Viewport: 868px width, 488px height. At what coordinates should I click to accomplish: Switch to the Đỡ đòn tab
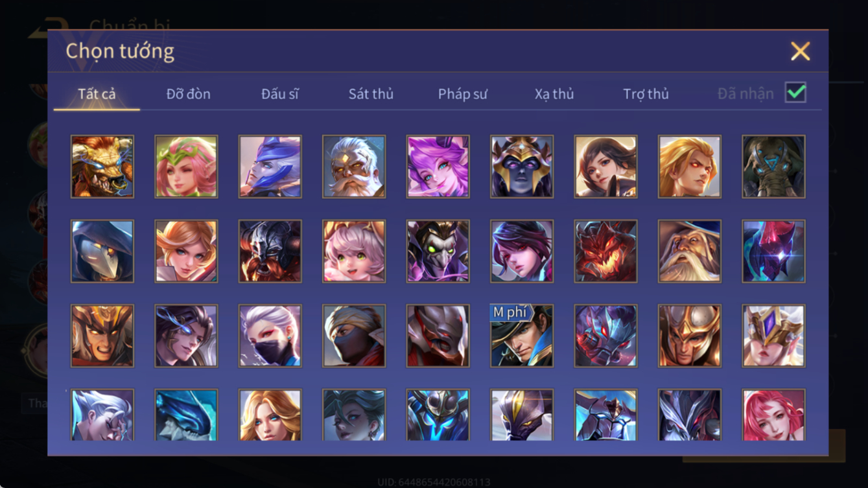click(188, 94)
